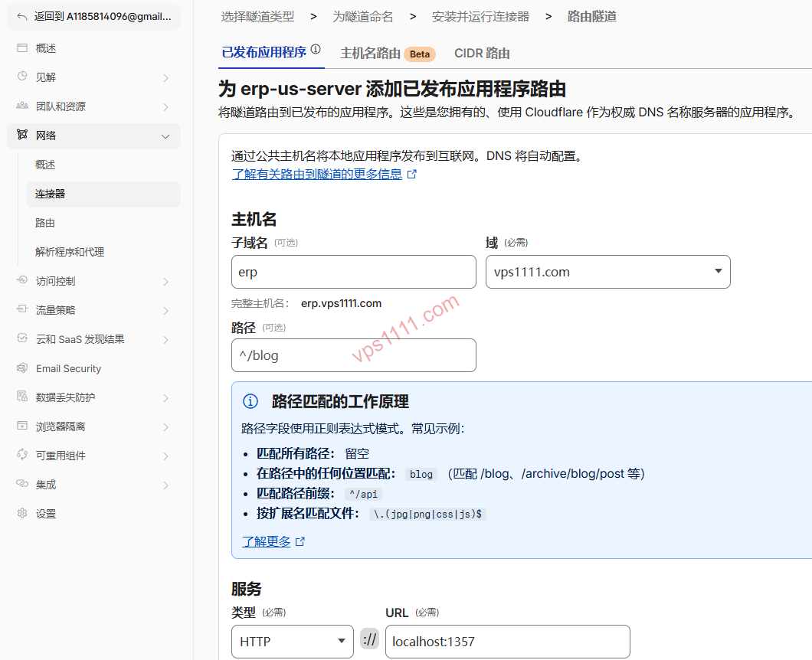Click the info icon beside 已发布应用程序

[316, 49]
